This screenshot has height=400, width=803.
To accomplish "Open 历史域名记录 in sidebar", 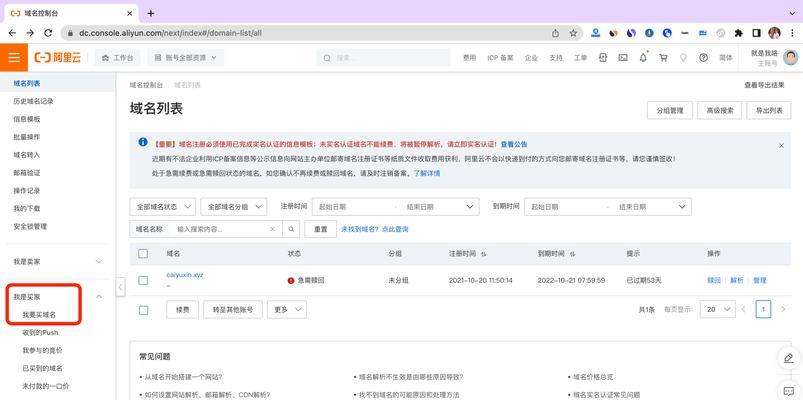I will coord(33,101).
